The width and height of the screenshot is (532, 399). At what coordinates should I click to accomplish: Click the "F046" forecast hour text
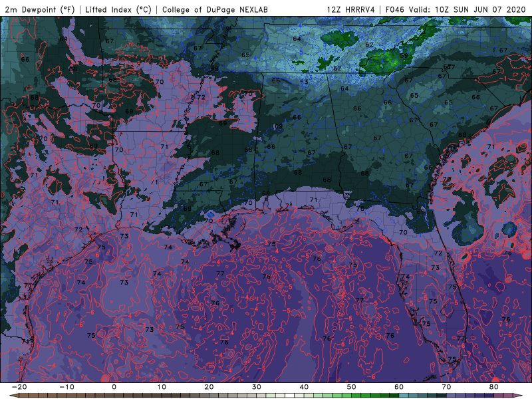[x=395, y=9]
